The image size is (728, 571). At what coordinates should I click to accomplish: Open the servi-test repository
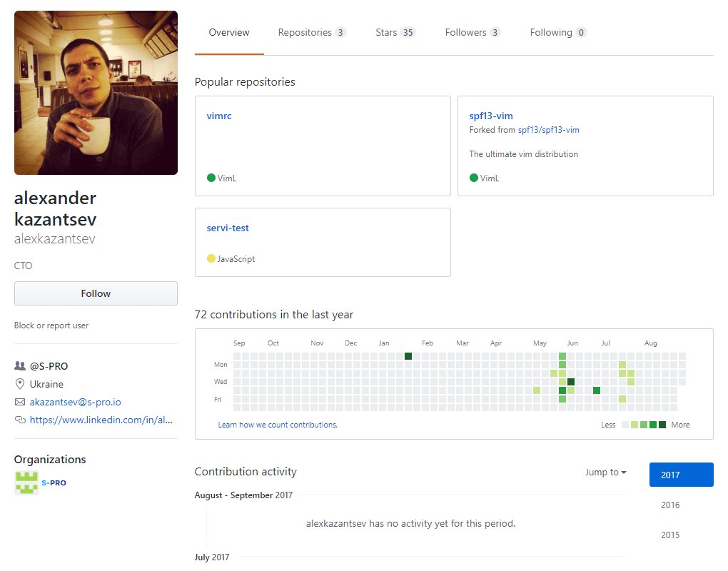228,228
